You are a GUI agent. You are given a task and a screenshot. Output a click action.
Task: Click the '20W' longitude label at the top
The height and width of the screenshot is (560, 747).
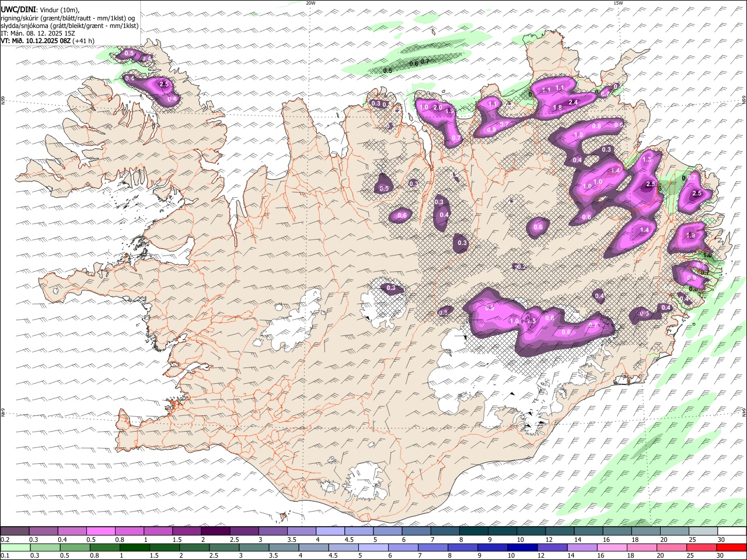click(310, 3)
